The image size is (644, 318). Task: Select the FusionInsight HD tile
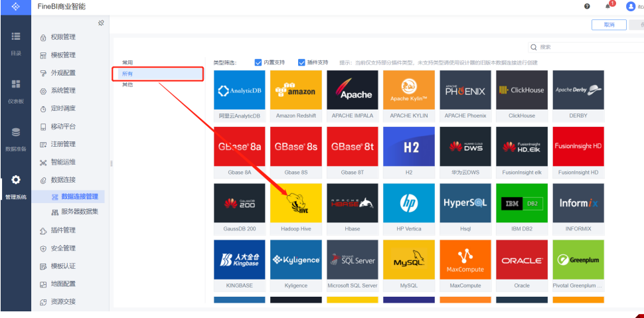[578, 153]
